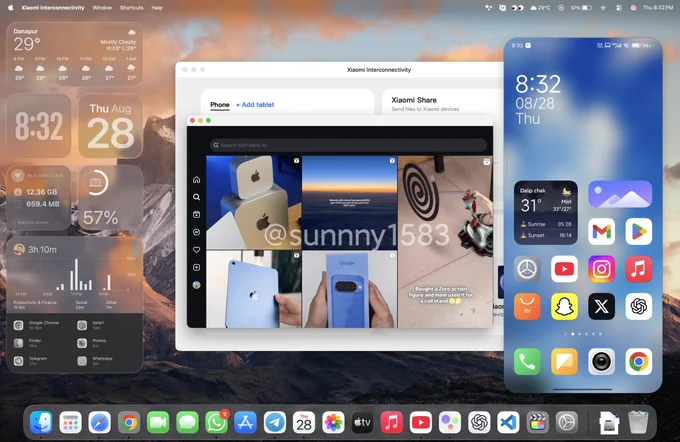680x442 pixels.
Task: Open Instagram home icon in mirrored window sidebar
Action: [196, 180]
